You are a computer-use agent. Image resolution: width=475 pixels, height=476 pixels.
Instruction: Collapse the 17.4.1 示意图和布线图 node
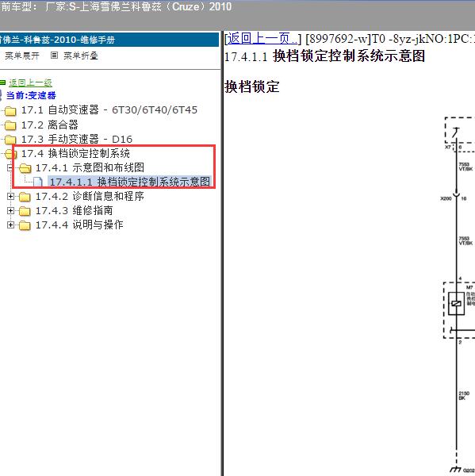pyautogui.click(x=10, y=168)
